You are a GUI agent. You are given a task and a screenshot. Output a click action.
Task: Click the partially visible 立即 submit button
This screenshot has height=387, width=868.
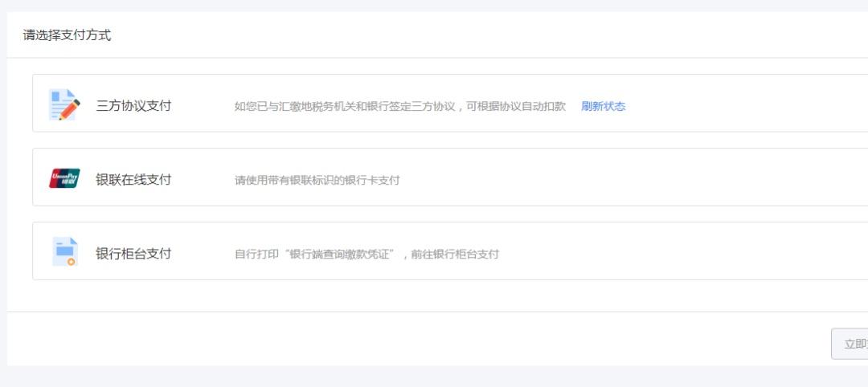850,344
